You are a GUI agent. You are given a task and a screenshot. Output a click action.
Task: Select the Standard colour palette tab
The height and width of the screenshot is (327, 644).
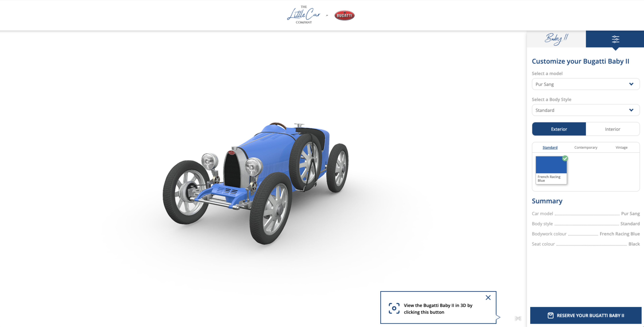click(x=550, y=148)
